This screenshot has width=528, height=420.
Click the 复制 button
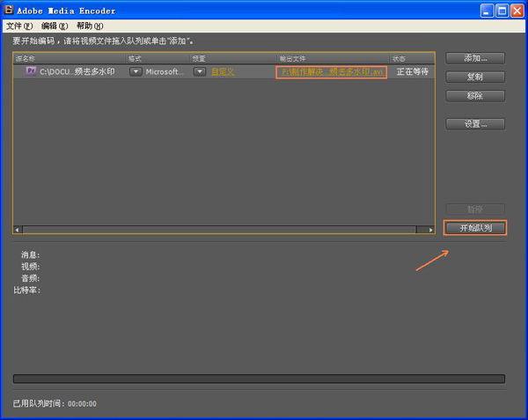[x=475, y=77]
